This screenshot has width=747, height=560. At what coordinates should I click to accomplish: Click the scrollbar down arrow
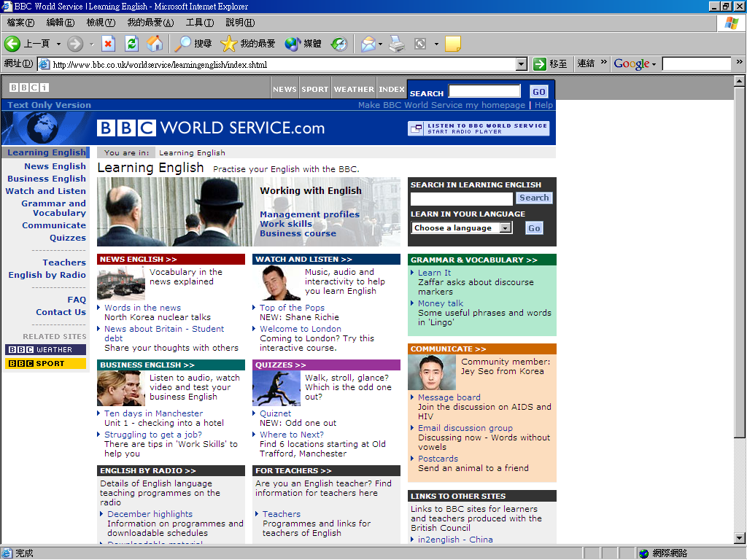click(x=739, y=538)
